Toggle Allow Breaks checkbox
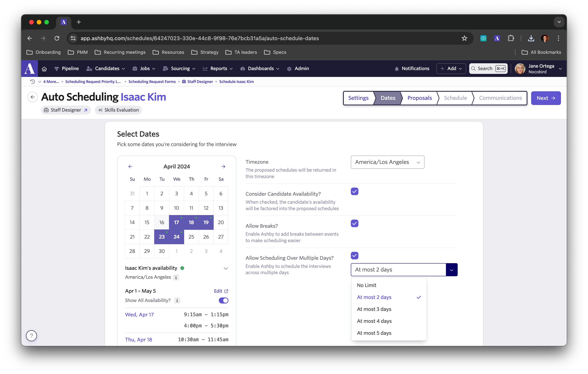The image size is (588, 374). [x=354, y=223]
